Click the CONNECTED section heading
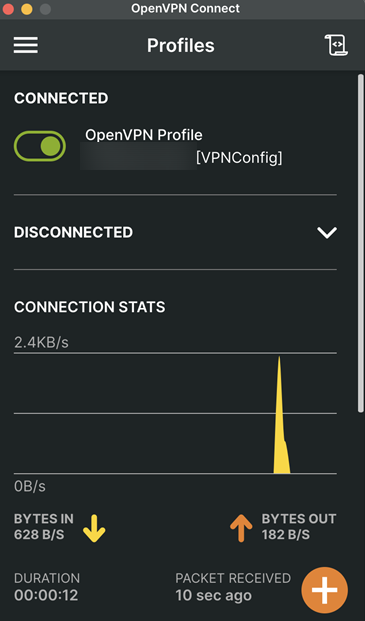 (x=61, y=98)
